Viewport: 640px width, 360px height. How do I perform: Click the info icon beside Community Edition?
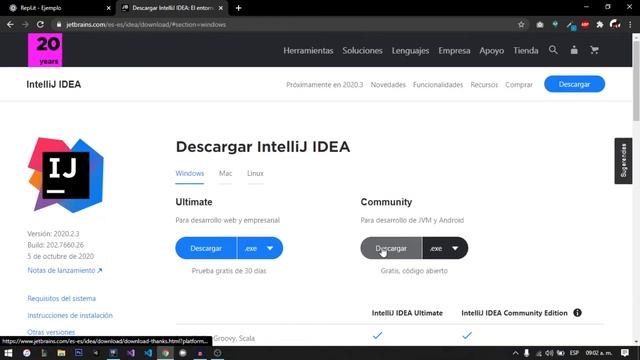pyautogui.click(x=577, y=313)
